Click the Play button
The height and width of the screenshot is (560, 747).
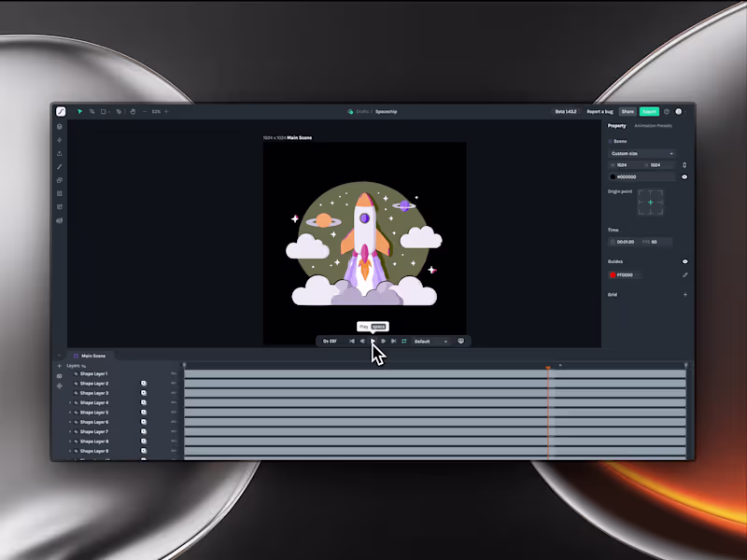click(x=373, y=341)
